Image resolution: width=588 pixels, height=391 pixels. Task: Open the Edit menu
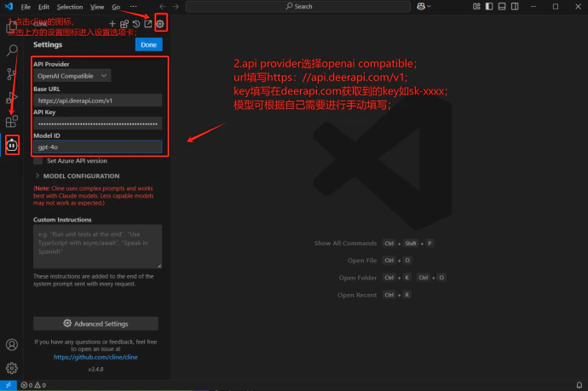tap(43, 7)
